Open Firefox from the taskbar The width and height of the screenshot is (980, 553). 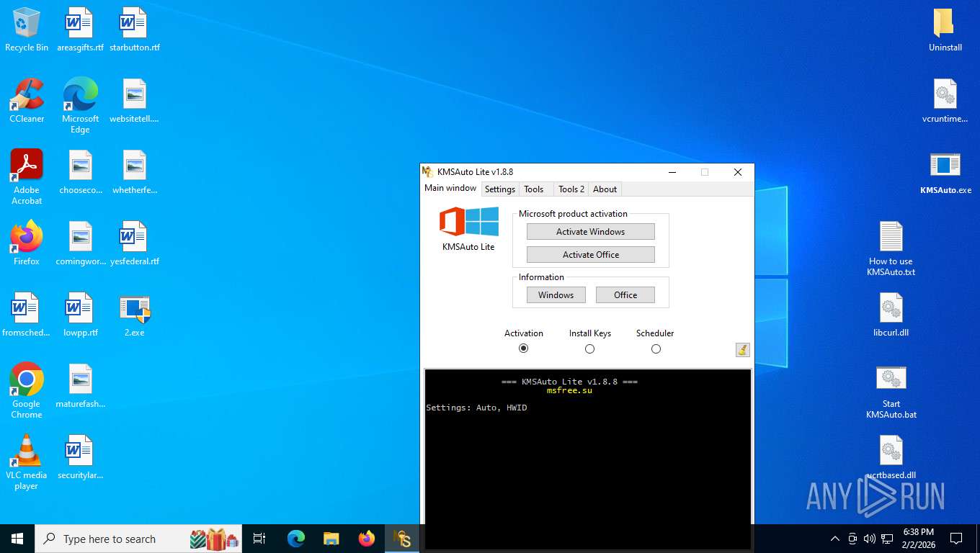pos(367,539)
